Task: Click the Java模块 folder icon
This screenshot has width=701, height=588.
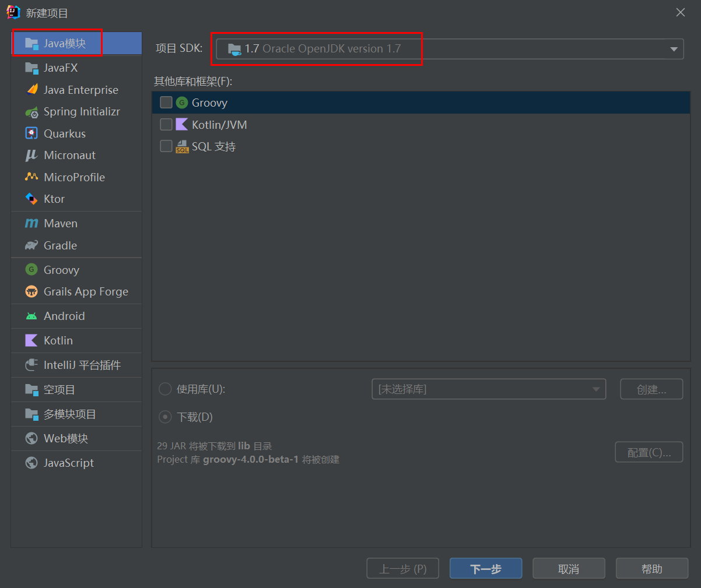Action: (31, 44)
